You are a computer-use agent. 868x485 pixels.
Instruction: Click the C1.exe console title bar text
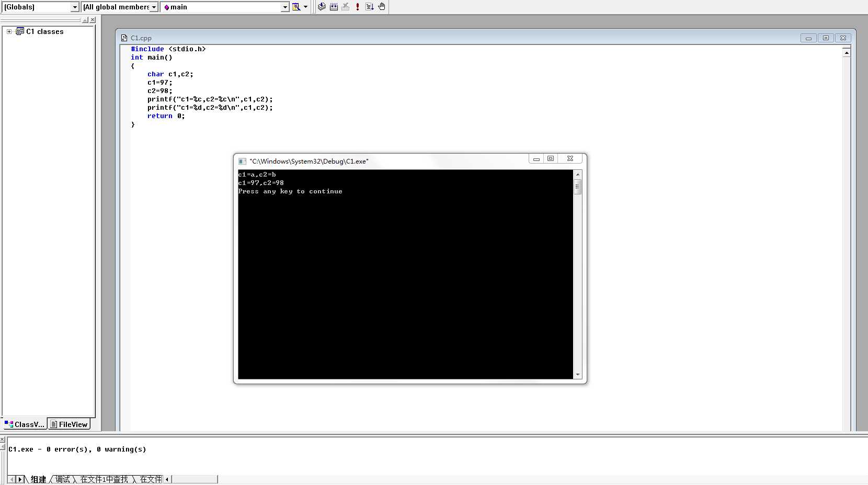(309, 161)
